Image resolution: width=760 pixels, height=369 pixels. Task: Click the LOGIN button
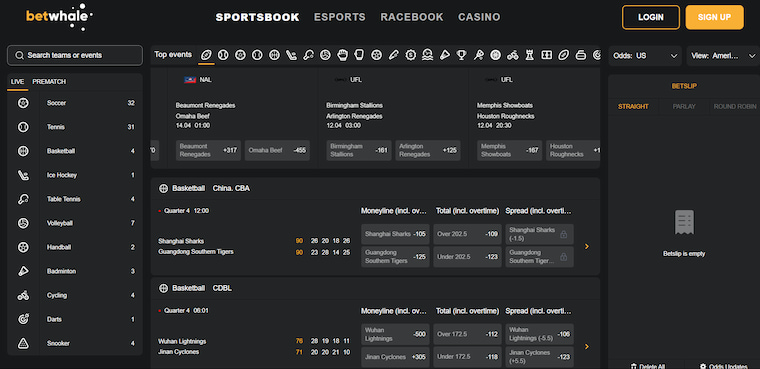(x=650, y=17)
